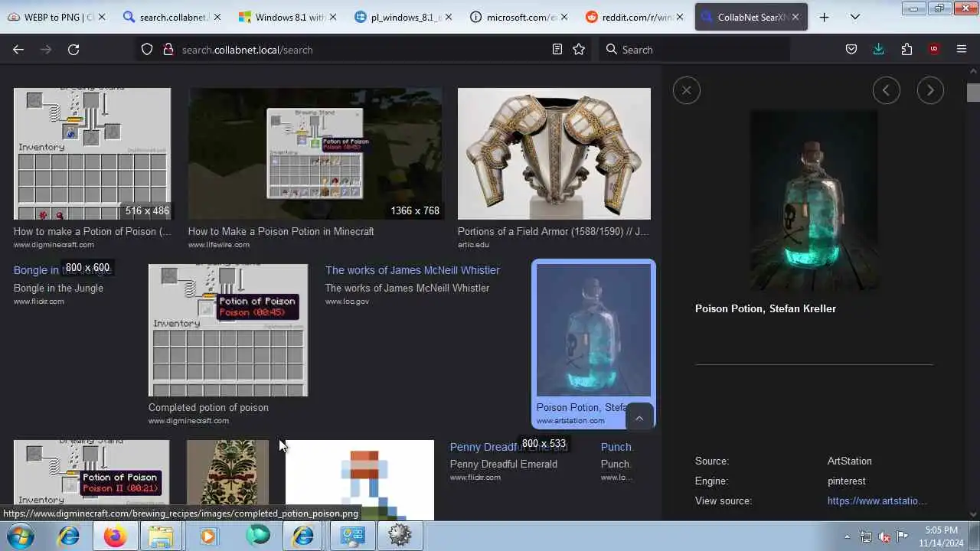
Task: Open the gear settings app in taskbar
Action: (399, 536)
